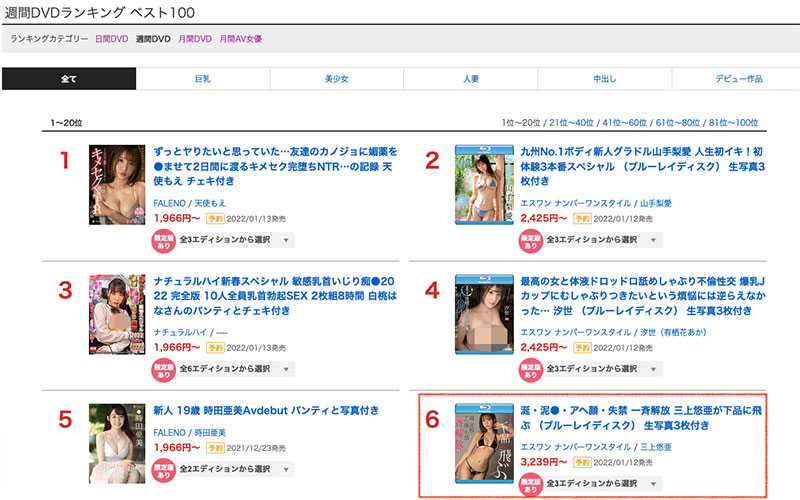Image resolution: width=800 pixels, height=500 pixels.
Task: Open the 月間DVD ranking category link
Action: coord(193,38)
